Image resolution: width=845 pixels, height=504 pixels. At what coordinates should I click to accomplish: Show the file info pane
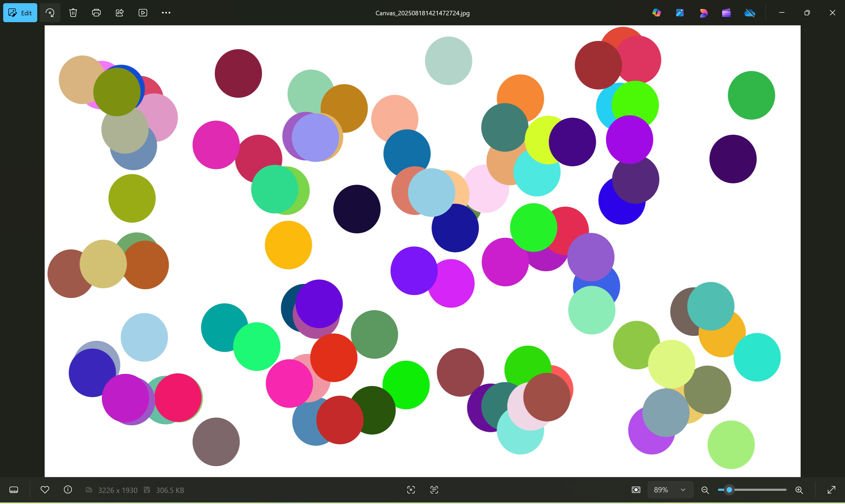pos(68,490)
